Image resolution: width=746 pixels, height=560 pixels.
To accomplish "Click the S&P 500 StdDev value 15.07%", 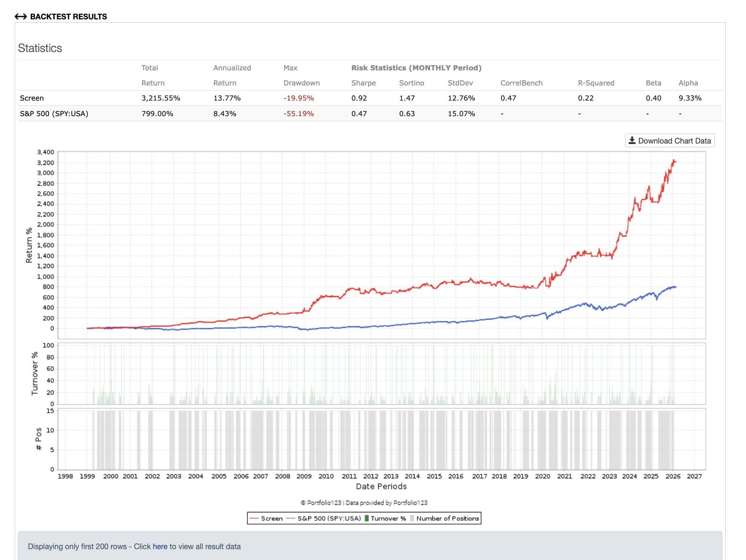I will point(461,114).
